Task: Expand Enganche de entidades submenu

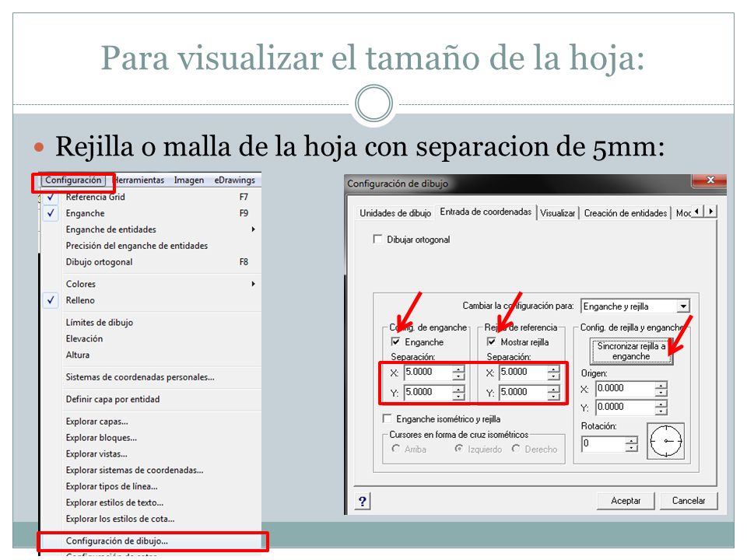Action: pyautogui.click(x=150, y=229)
